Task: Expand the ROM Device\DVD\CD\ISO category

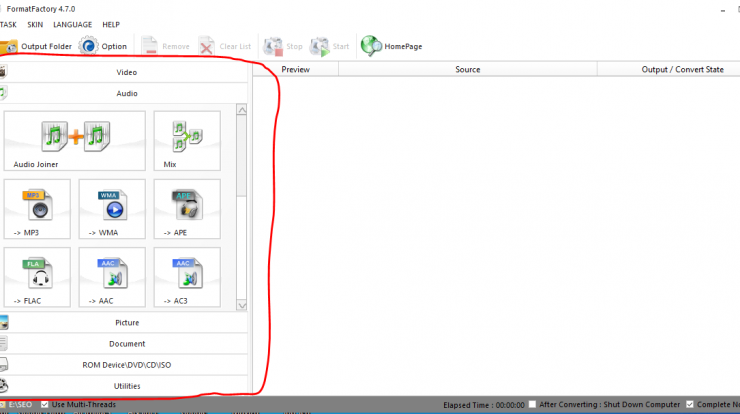Action: [x=124, y=365]
